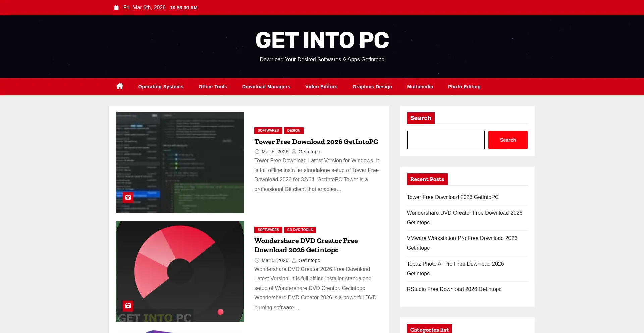Click the red Search button
Image resolution: width=644 pixels, height=333 pixels.
coord(508,140)
